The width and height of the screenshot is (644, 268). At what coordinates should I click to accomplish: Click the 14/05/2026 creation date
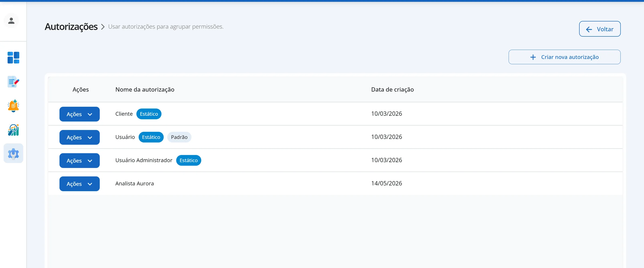pos(387,183)
